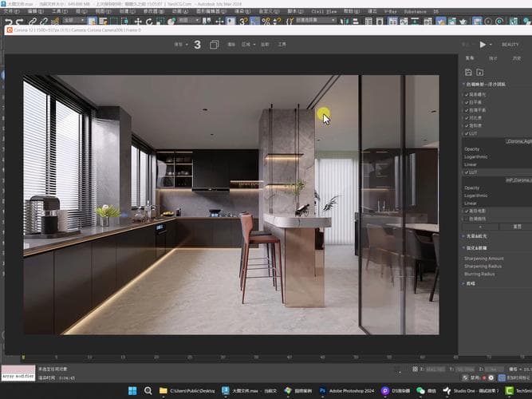Toggle Window/Crossing selection icon
Screen dimensions: 532x399
tap(124, 22)
